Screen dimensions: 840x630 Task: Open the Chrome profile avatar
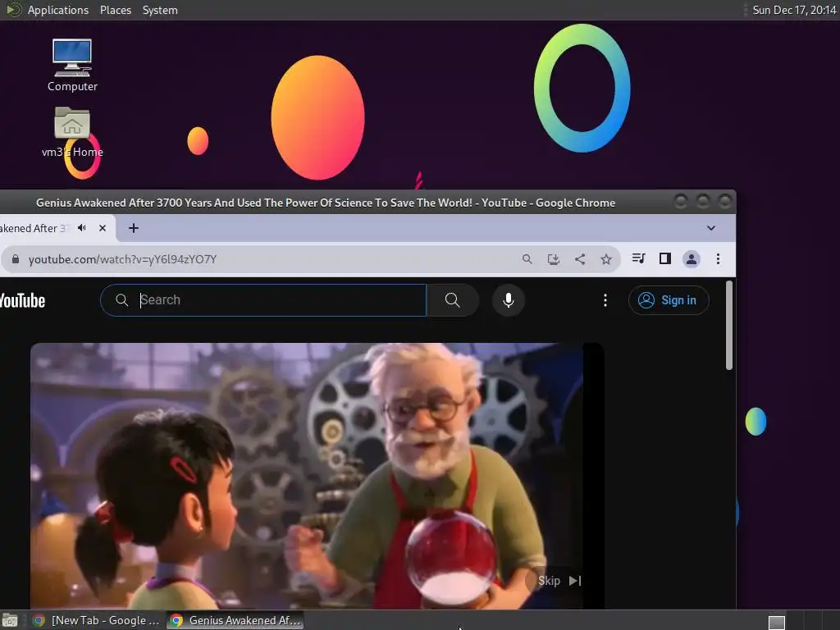pyautogui.click(x=692, y=259)
